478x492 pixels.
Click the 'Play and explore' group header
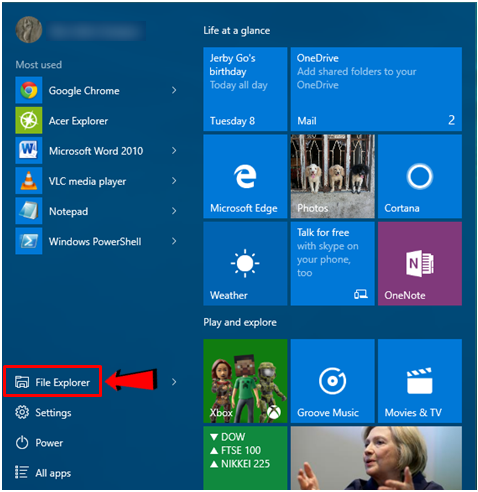(x=240, y=322)
